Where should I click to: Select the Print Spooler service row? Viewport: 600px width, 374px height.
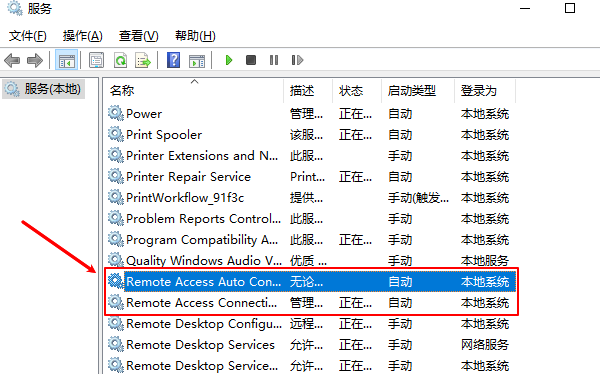[310, 135]
